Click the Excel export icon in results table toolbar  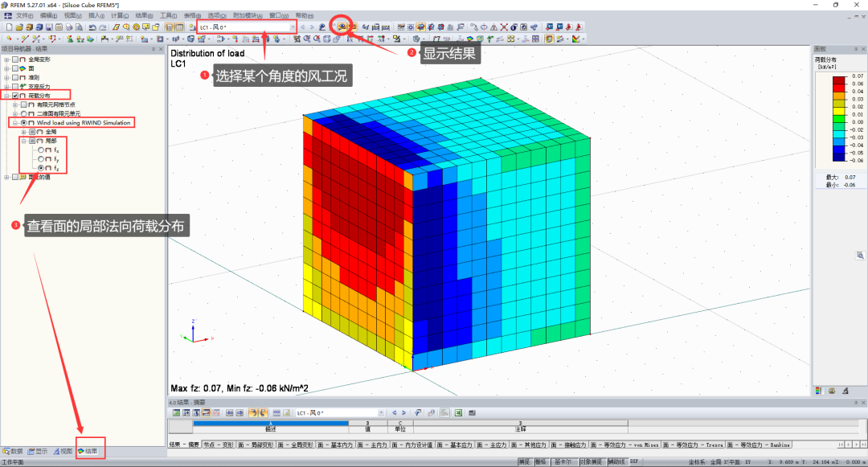click(x=458, y=413)
